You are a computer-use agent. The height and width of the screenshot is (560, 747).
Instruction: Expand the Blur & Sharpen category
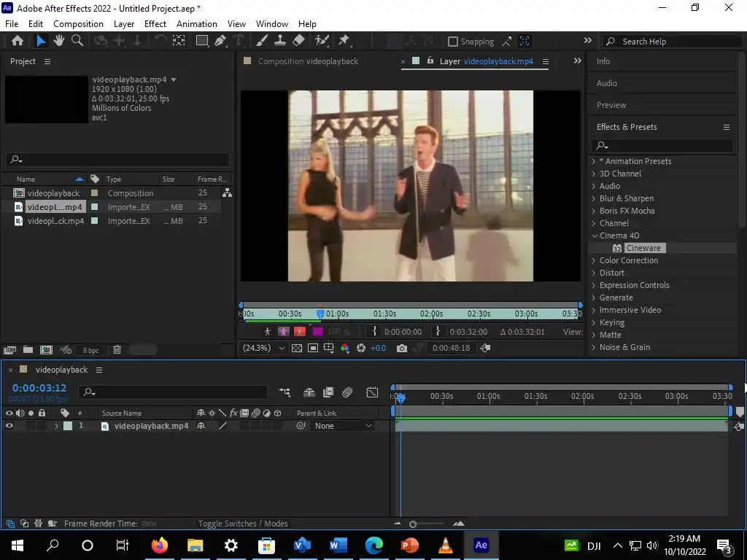tap(594, 198)
